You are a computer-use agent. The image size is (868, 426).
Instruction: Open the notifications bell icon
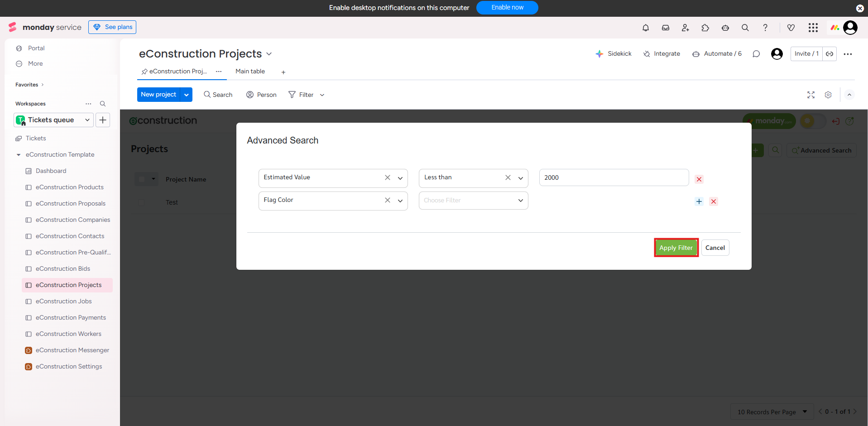pyautogui.click(x=645, y=28)
